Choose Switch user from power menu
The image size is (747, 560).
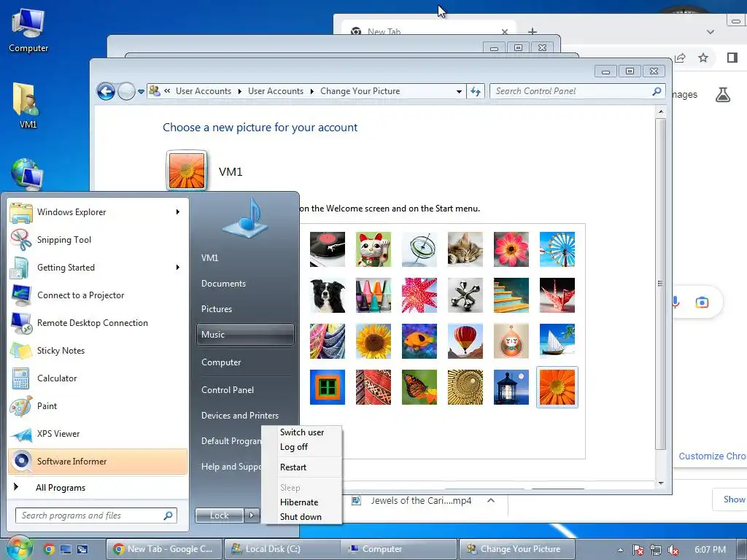[x=302, y=432]
